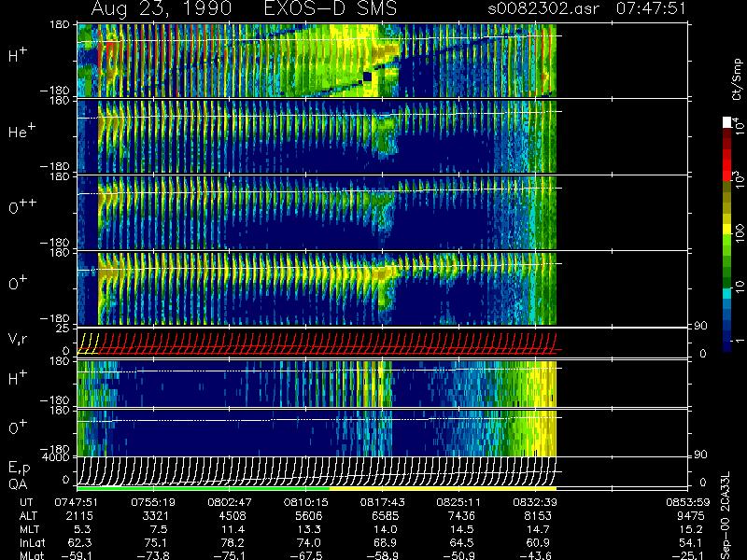Click the "Ct/Smp" color bar unit label
The width and height of the screenshot is (747, 560).
(x=737, y=79)
